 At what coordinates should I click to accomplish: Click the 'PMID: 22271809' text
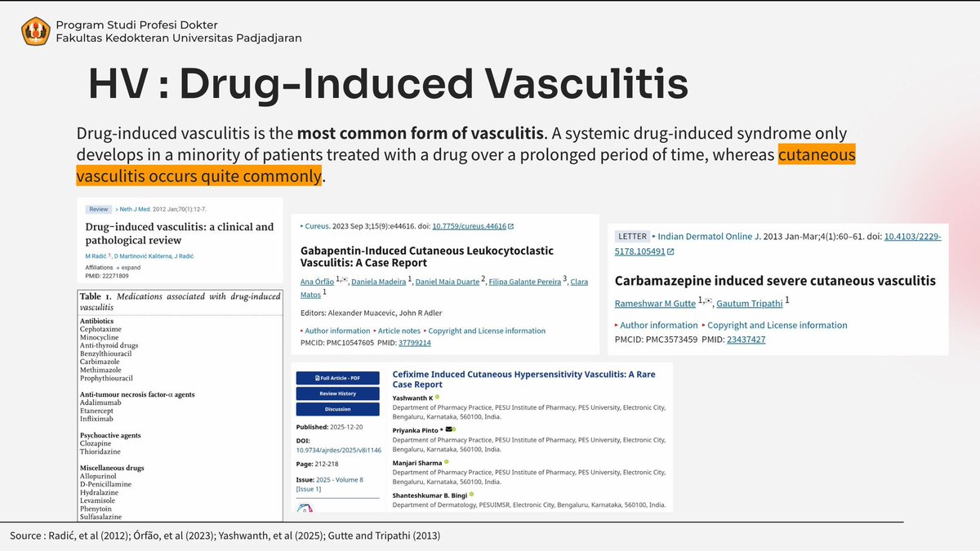point(107,278)
